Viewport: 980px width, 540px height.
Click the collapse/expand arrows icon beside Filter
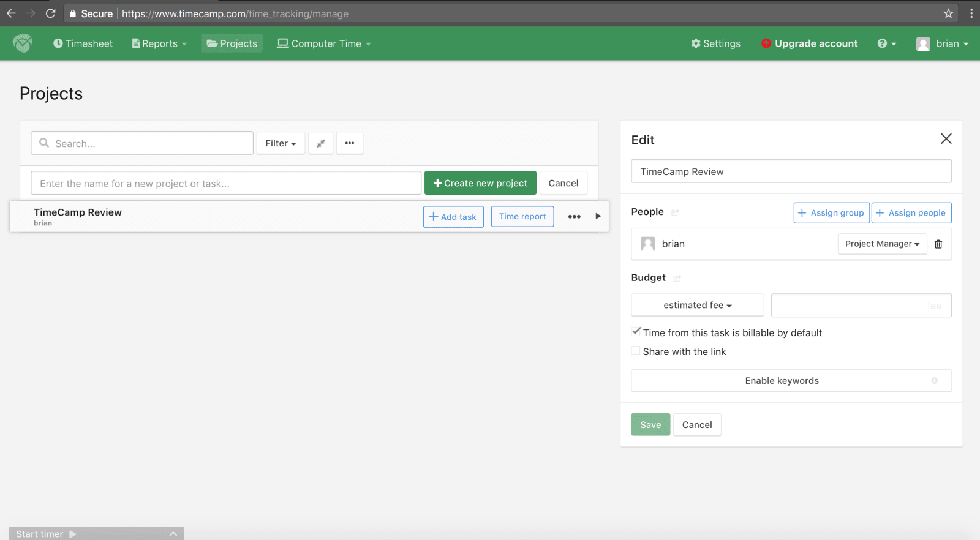(x=320, y=143)
